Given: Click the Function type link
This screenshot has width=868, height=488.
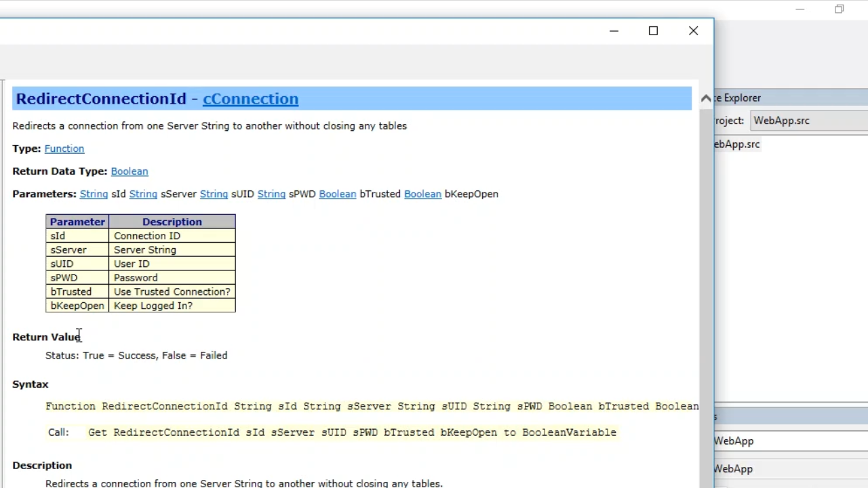Looking at the screenshot, I should (x=64, y=148).
